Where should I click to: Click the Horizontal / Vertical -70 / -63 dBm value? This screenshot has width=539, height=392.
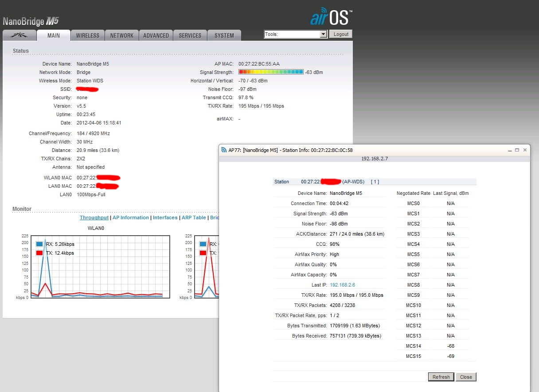pyautogui.click(x=253, y=81)
